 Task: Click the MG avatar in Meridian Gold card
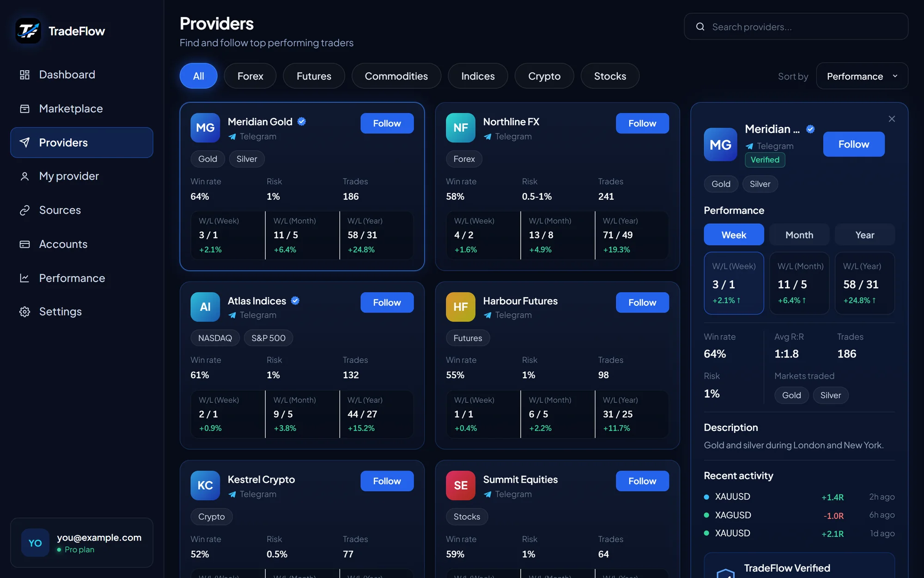point(205,128)
